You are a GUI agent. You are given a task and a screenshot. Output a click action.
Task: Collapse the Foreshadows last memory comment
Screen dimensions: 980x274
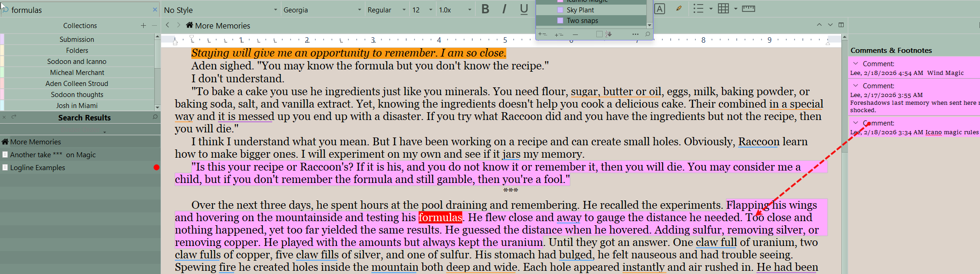856,86
